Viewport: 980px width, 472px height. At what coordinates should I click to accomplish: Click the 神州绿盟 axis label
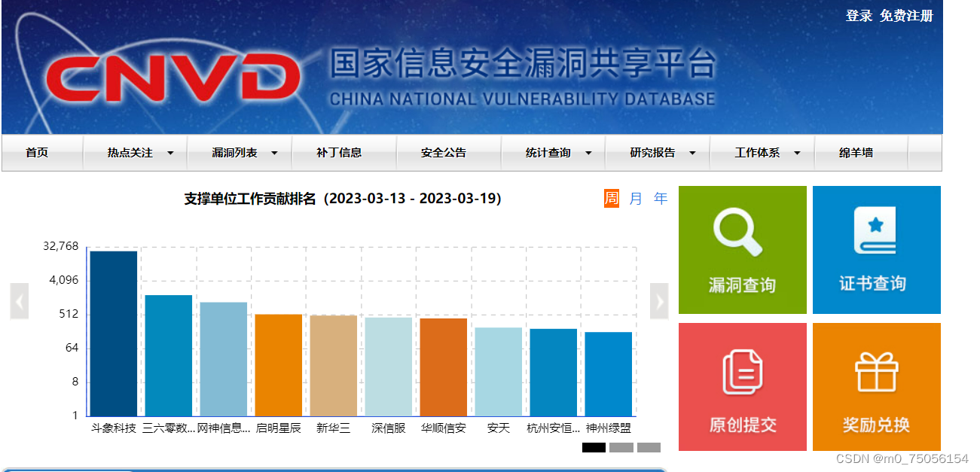pyautogui.click(x=609, y=428)
